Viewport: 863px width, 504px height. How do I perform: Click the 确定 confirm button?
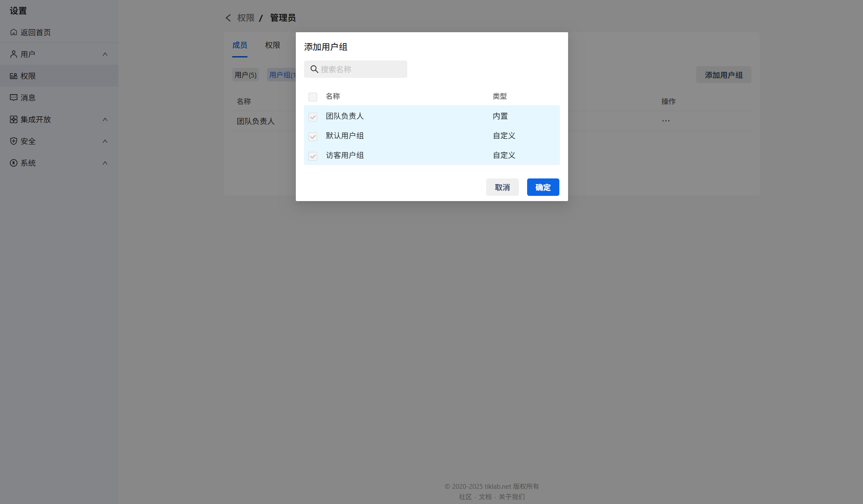(543, 187)
